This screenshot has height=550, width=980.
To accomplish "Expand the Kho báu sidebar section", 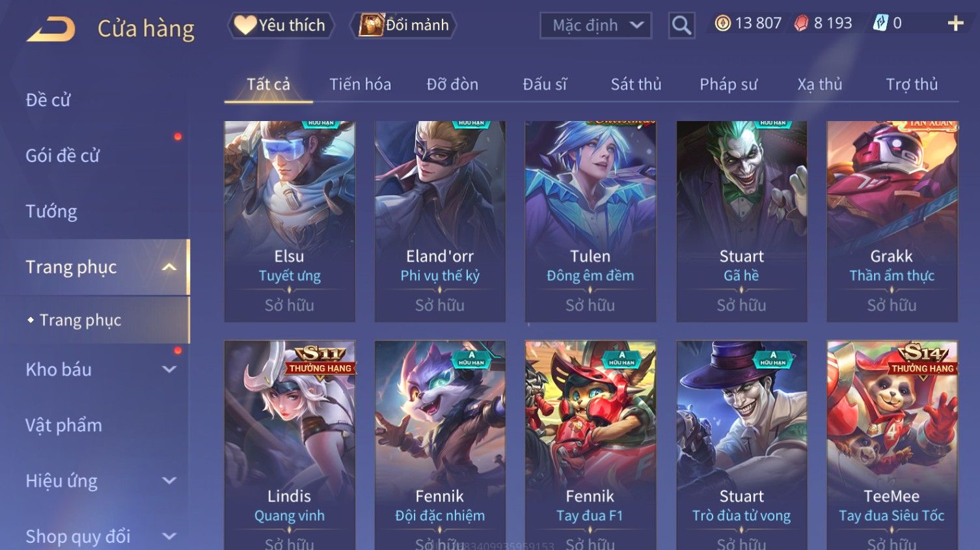I will [169, 370].
